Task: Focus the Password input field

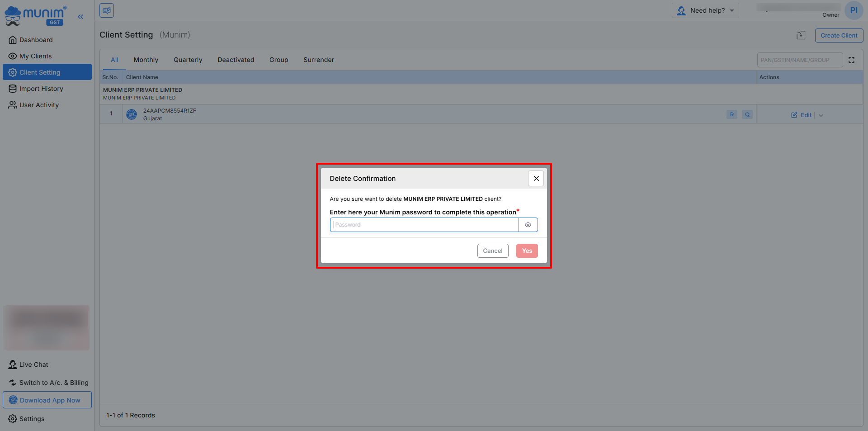Action: pos(424,225)
